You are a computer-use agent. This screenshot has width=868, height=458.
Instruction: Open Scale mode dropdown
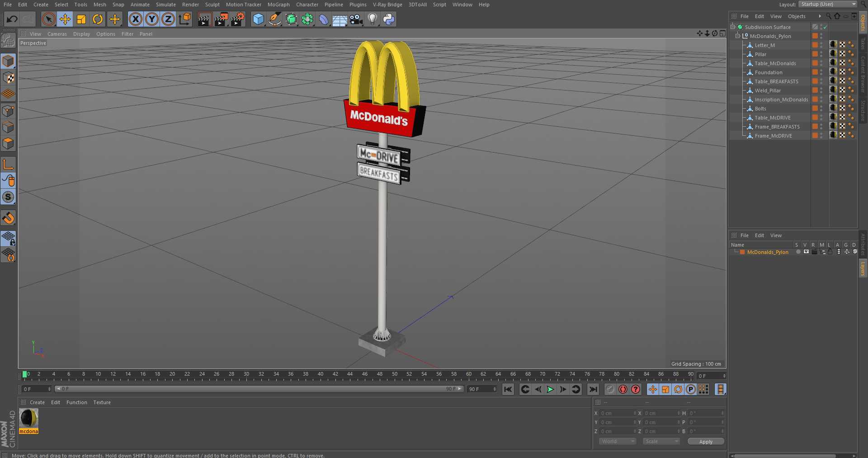click(x=661, y=441)
